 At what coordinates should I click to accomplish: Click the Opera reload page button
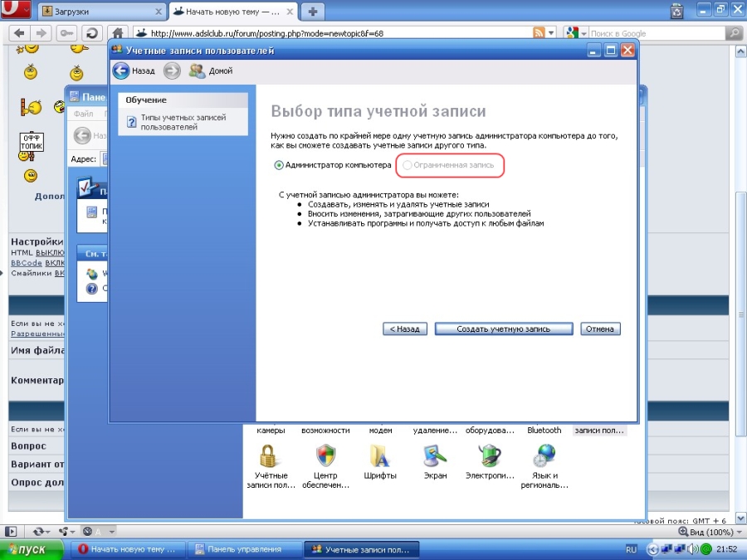(90, 33)
